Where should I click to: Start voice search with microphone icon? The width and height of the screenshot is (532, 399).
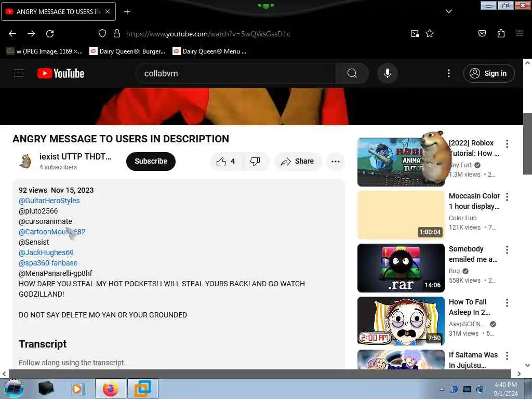pyautogui.click(x=388, y=73)
